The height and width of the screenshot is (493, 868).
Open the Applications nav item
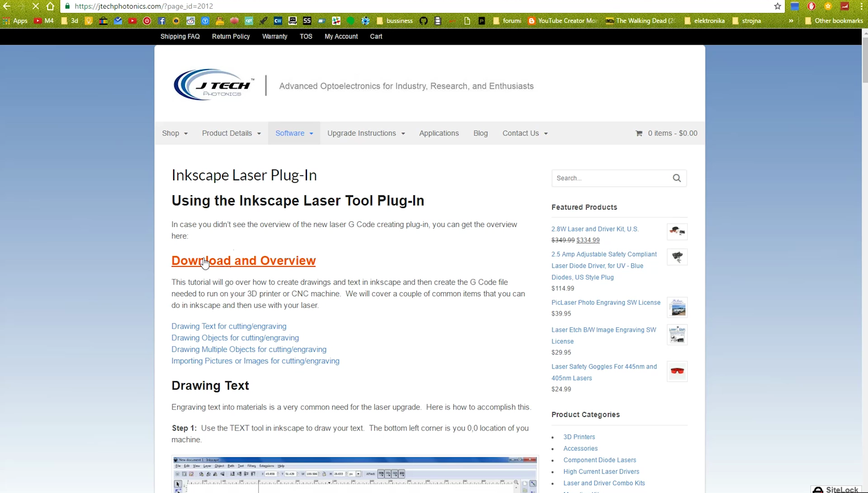coord(439,133)
